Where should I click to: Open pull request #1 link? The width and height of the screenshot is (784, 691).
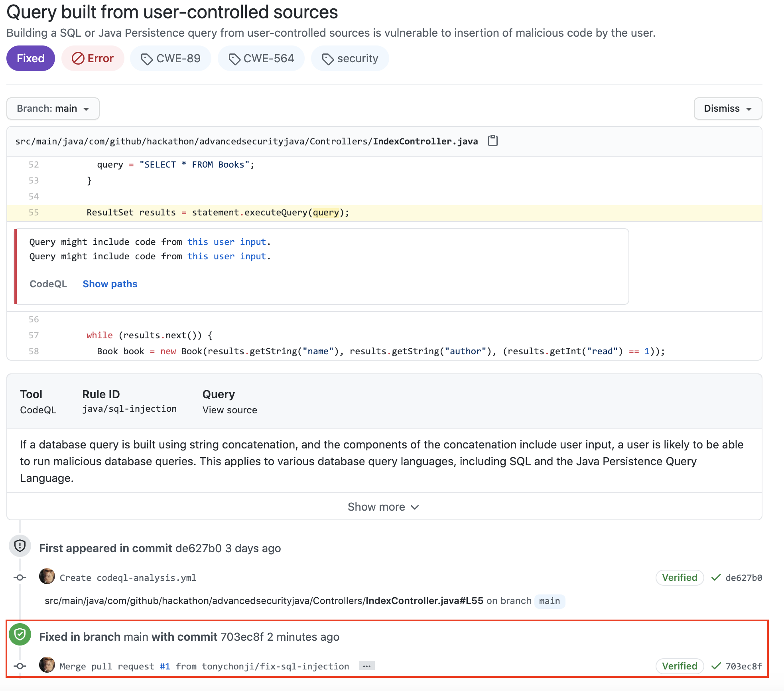(165, 666)
